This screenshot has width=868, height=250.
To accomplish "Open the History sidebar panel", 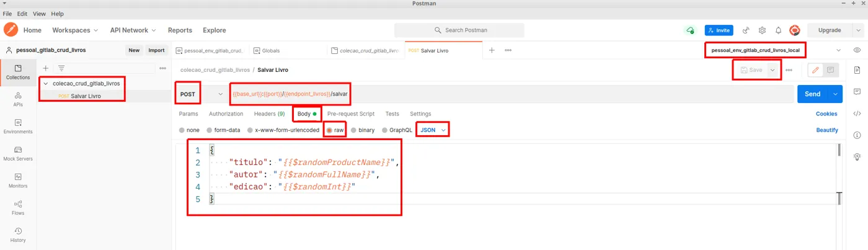I will point(18,234).
